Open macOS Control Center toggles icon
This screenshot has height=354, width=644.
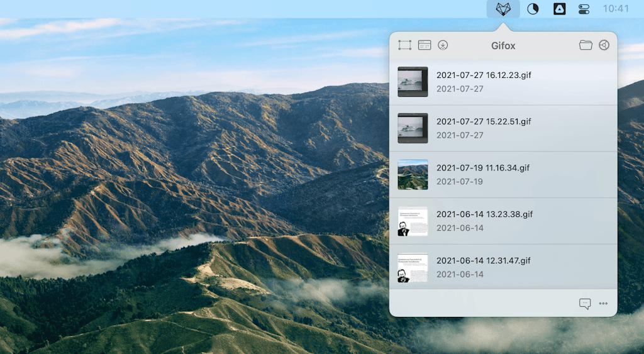(x=584, y=9)
